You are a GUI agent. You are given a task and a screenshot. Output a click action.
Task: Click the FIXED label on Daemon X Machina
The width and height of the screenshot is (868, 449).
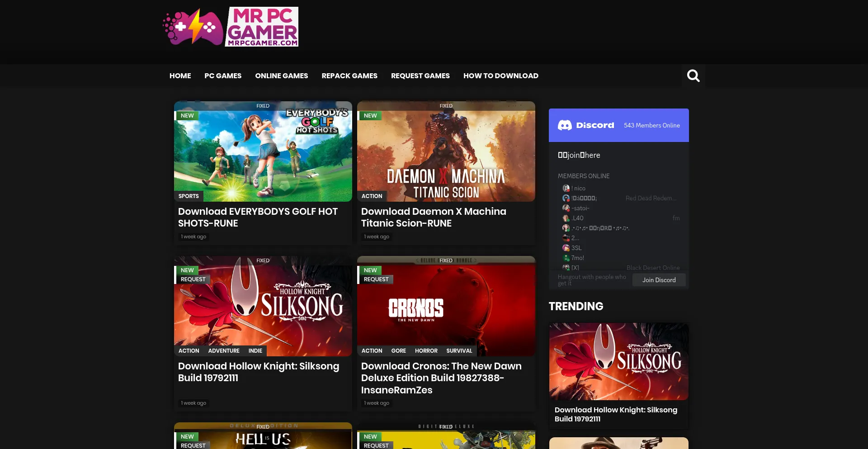pyautogui.click(x=446, y=106)
